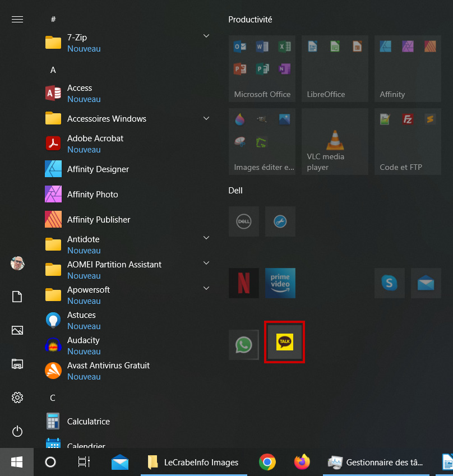Open the Dell wrench support tile
The image size is (453, 476).
coord(280,221)
